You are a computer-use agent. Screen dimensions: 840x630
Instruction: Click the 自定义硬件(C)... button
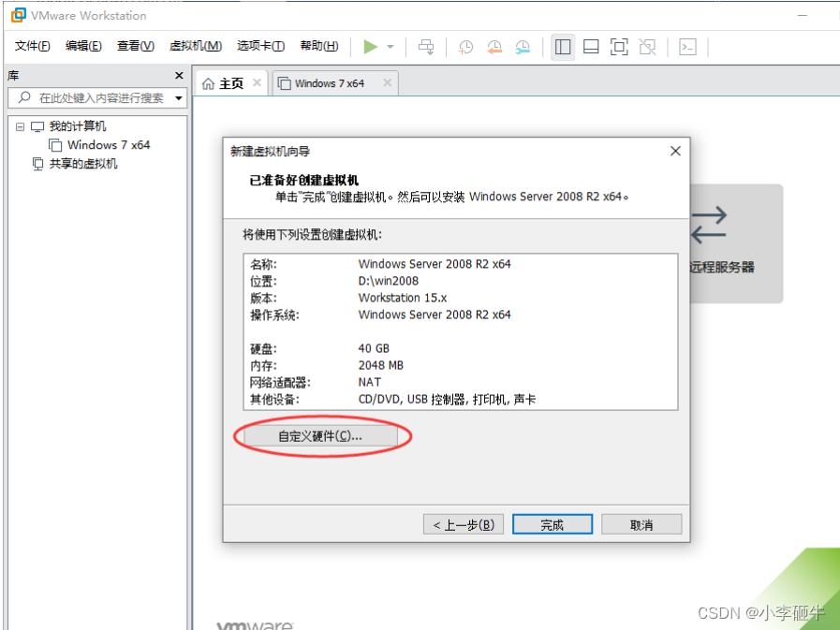(320, 436)
